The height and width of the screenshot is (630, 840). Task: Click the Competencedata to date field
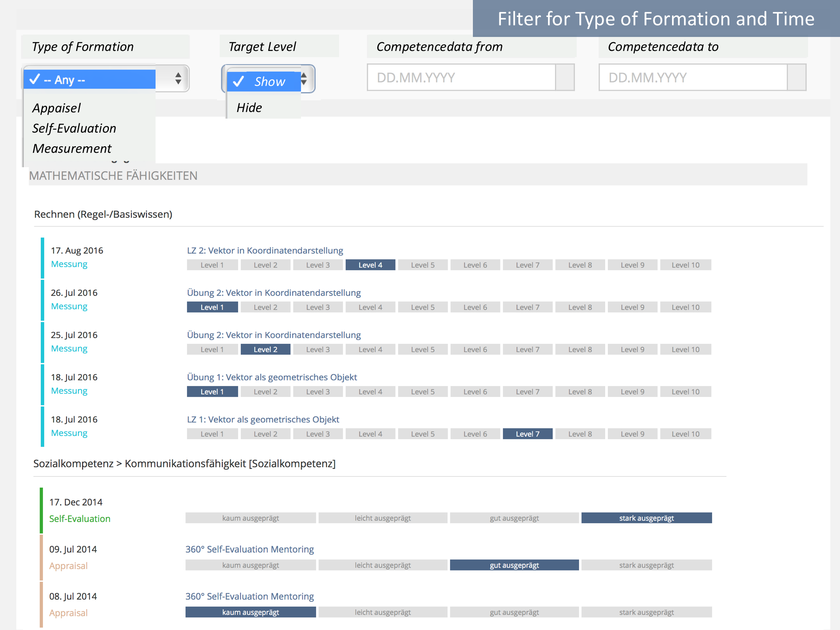693,78
